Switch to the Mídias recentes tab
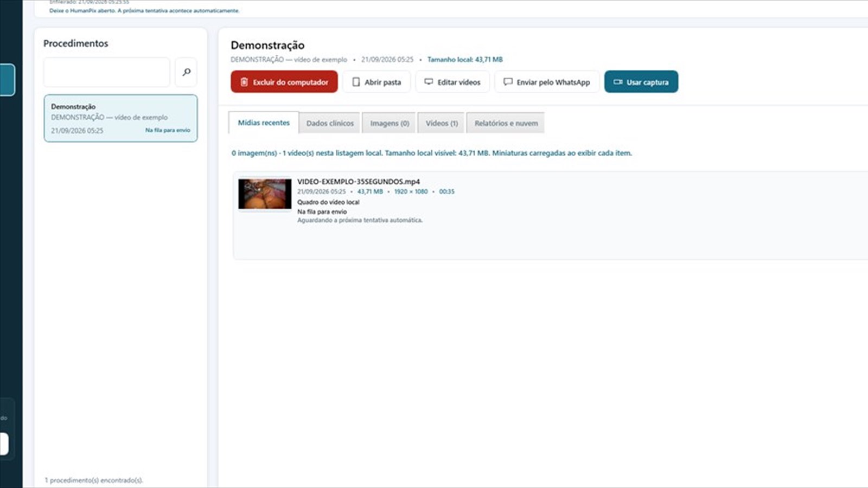This screenshot has height=488, width=868. click(264, 123)
